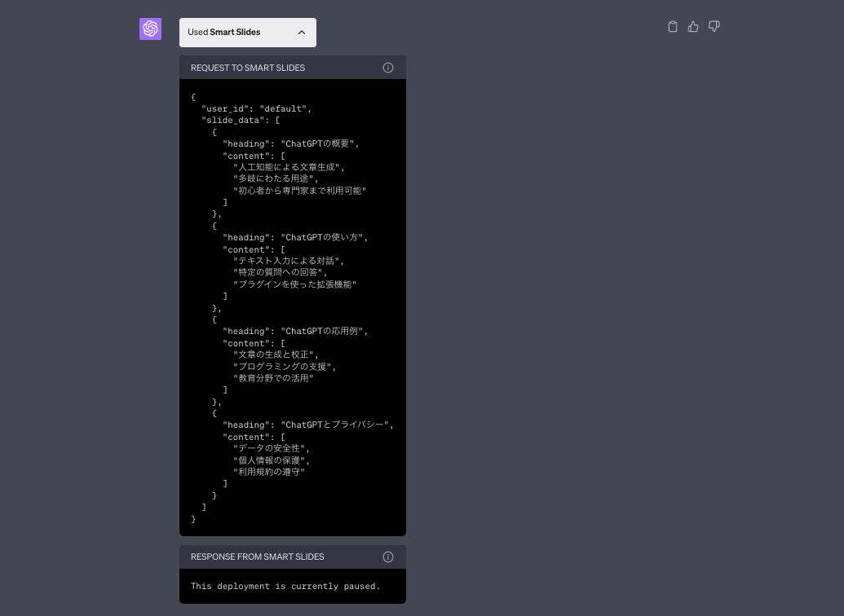
Task: Click the heading line "ChatGPTの応用例"
Action: (295, 332)
